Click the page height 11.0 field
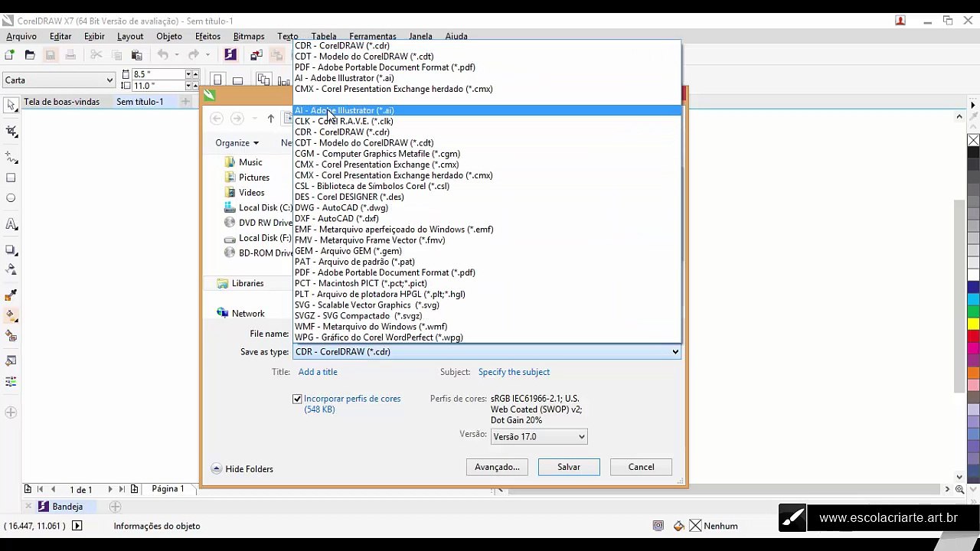Image resolution: width=980 pixels, height=551 pixels. [157, 86]
